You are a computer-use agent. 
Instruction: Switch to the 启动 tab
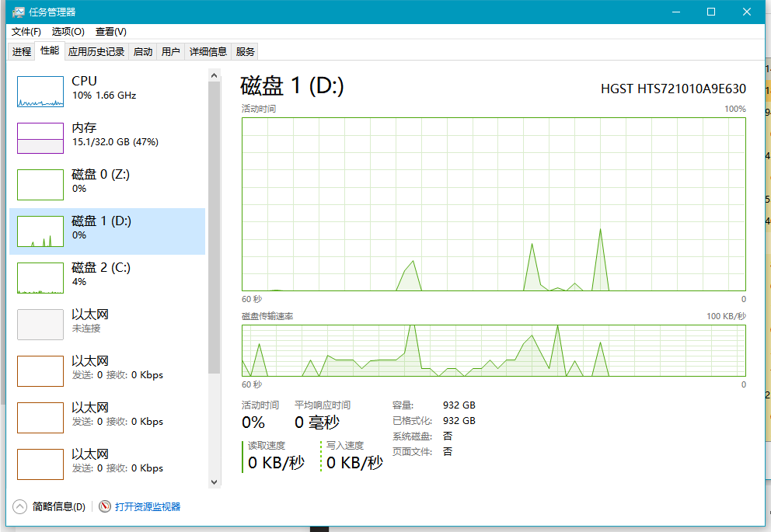pyautogui.click(x=142, y=51)
